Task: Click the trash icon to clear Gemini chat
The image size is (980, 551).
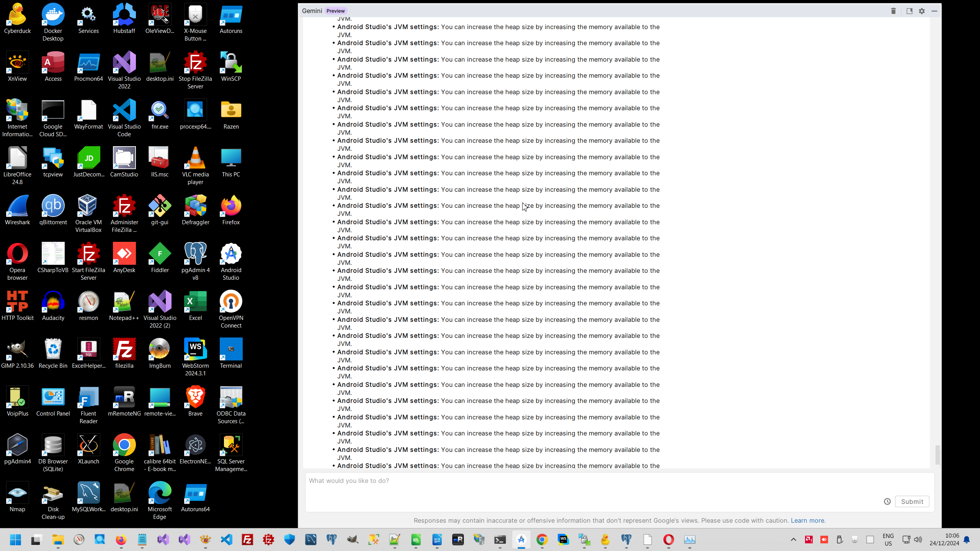Action: [x=893, y=11]
